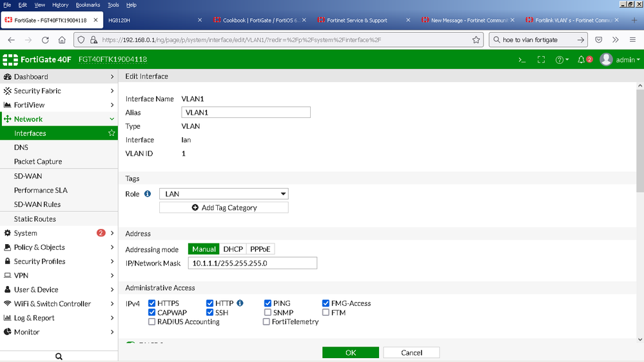644x362 pixels.
Task: Click the vertical scrollbar thumb
Action: [x=640, y=140]
